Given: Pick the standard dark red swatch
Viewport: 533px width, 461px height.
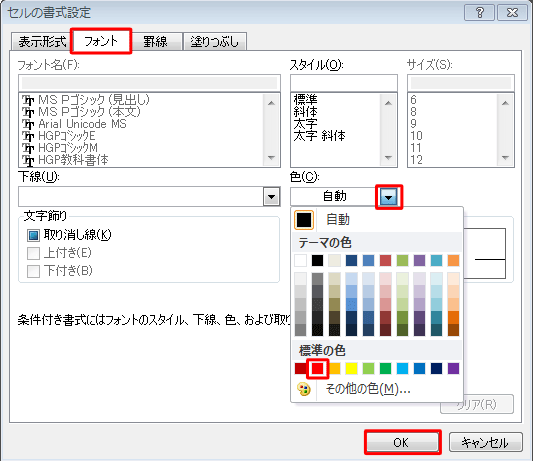Looking at the screenshot, I should [x=300, y=369].
